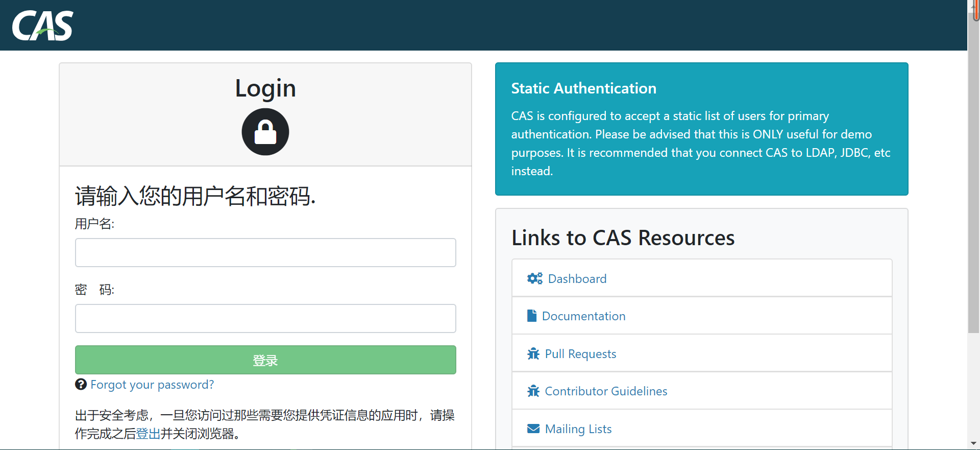Open the Forgot your password link

click(152, 385)
